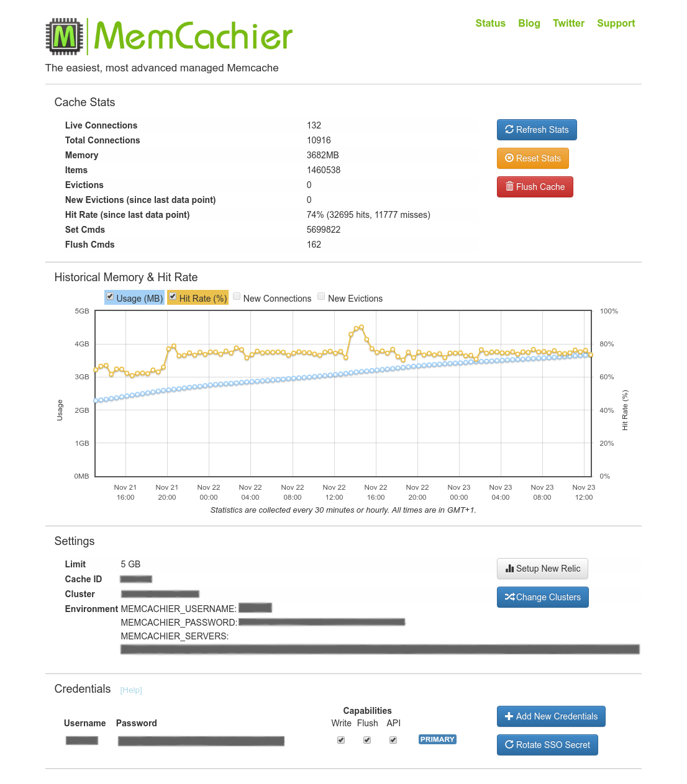The height and width of the screenshot is (784, 687).
Task: Open the Blog page
Action: click(529, 24)
